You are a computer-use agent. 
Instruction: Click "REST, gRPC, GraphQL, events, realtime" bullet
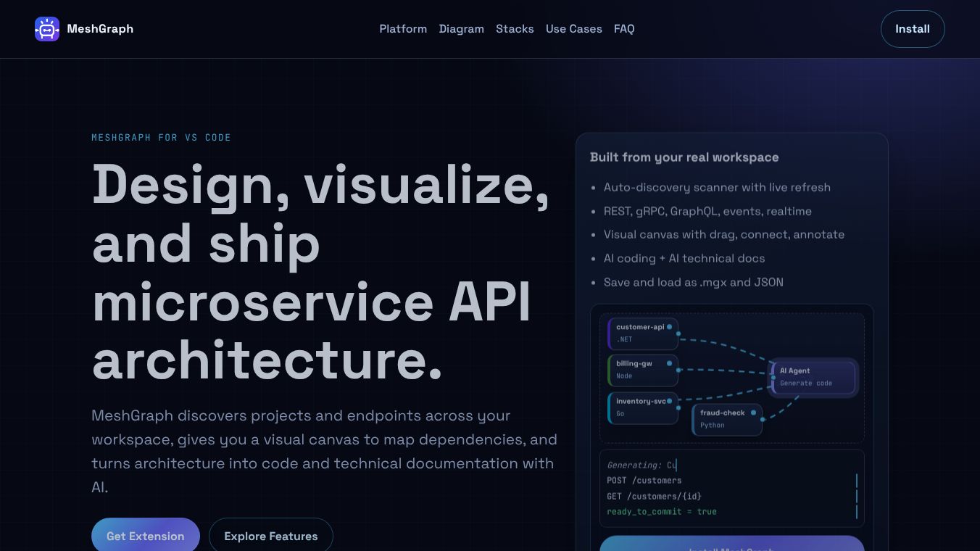coord(707,211)
